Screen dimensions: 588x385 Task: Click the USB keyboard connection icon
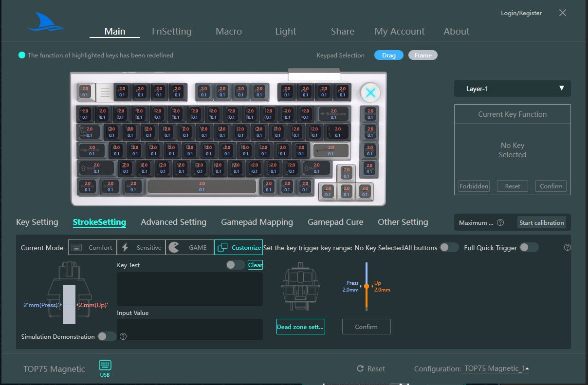pos(105,366)
